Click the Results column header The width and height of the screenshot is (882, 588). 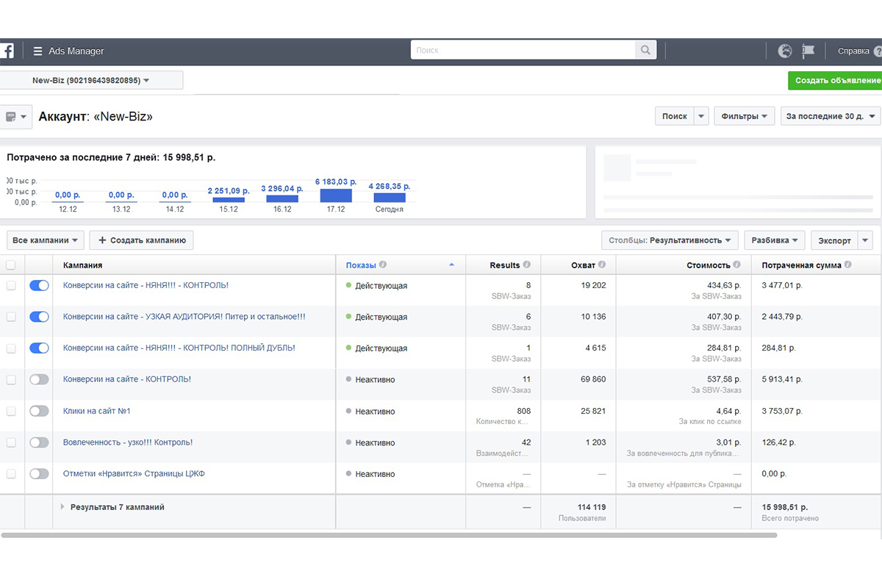click(x=503, y=265)
